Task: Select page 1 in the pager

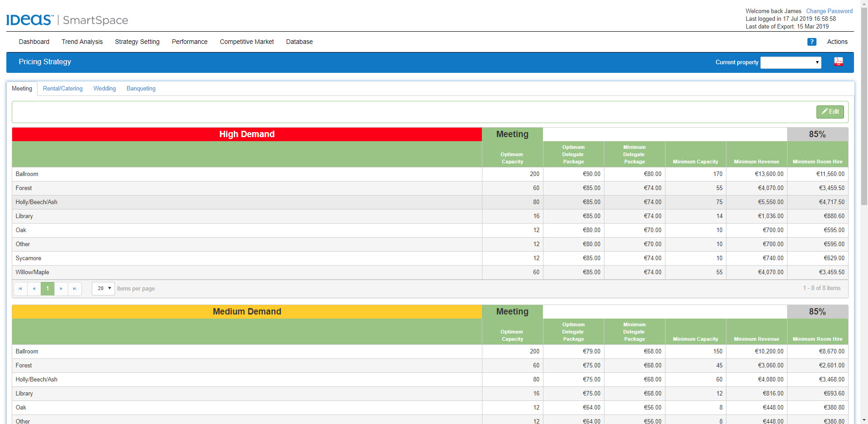Action: 47,289
